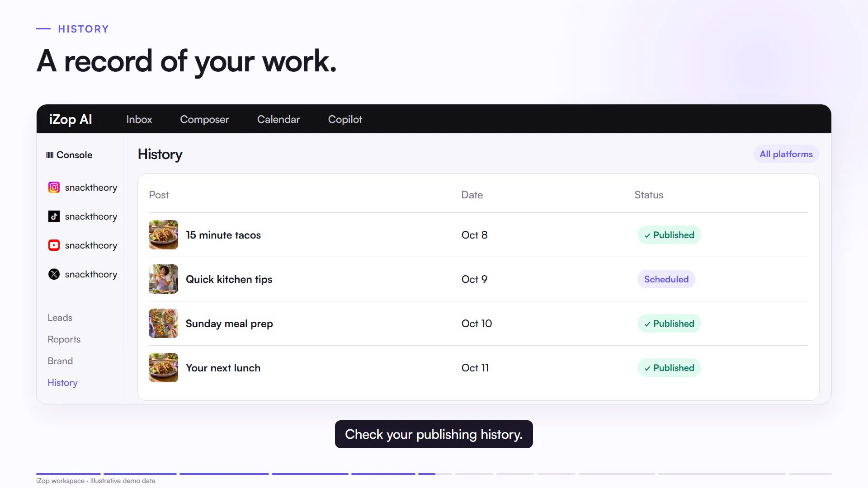
Task: Click the X icon for snacktheory
Action: coord(54,274)
